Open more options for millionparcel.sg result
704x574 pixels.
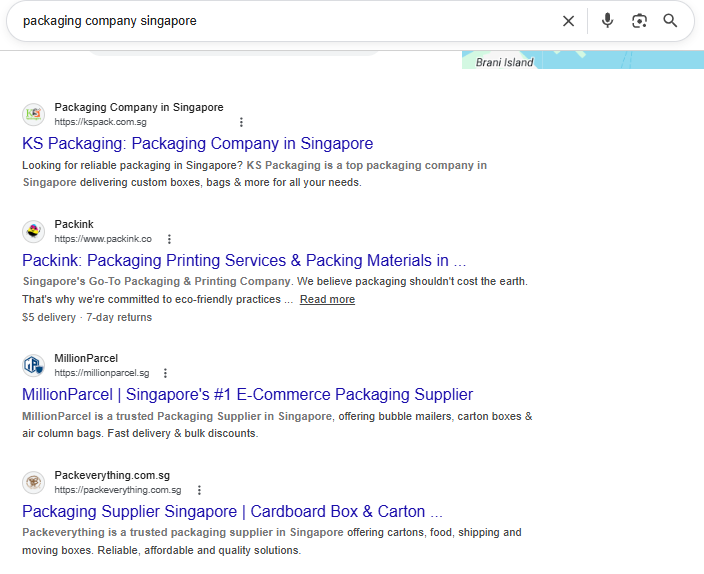(165, 373)
